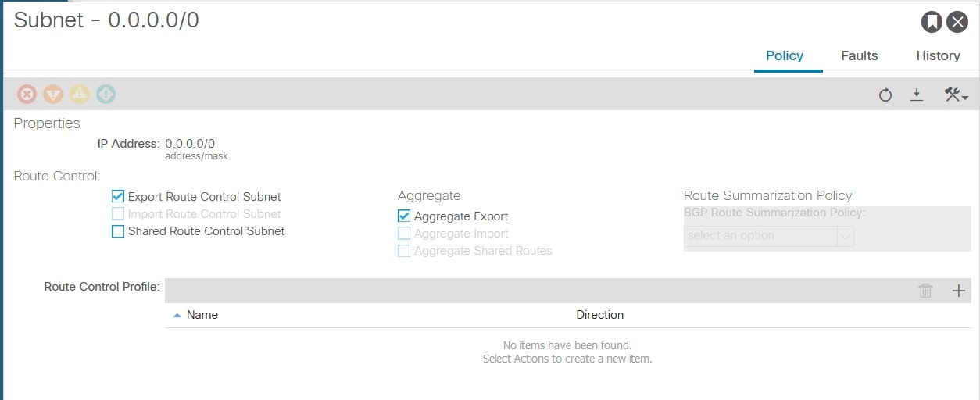980x400 pixels.
Task: Click the major fault orange icon
Action: 53,95
